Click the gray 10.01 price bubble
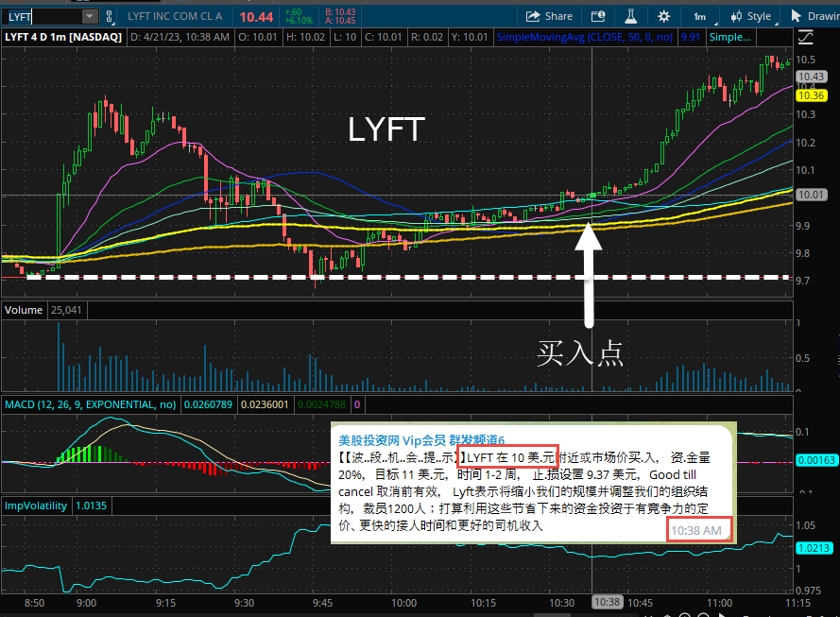 (x=811, y=195)
